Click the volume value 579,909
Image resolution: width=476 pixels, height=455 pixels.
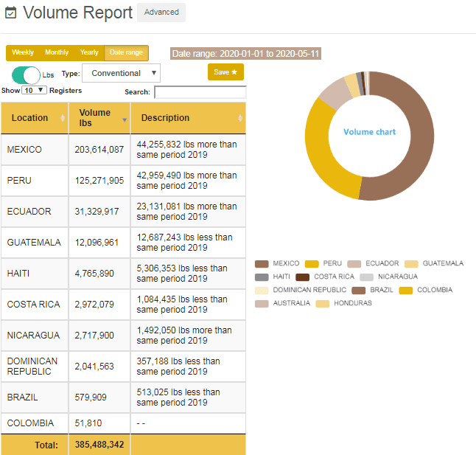91,397
